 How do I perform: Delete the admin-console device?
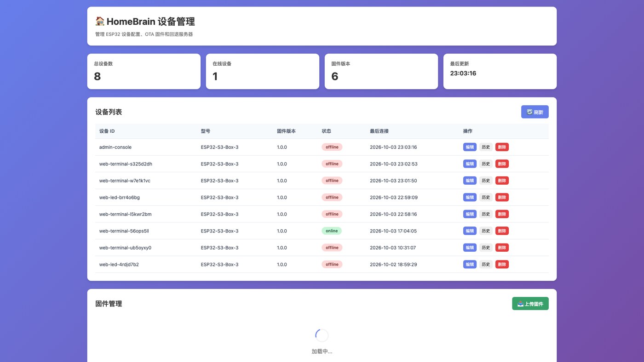(x=502, y=147)
